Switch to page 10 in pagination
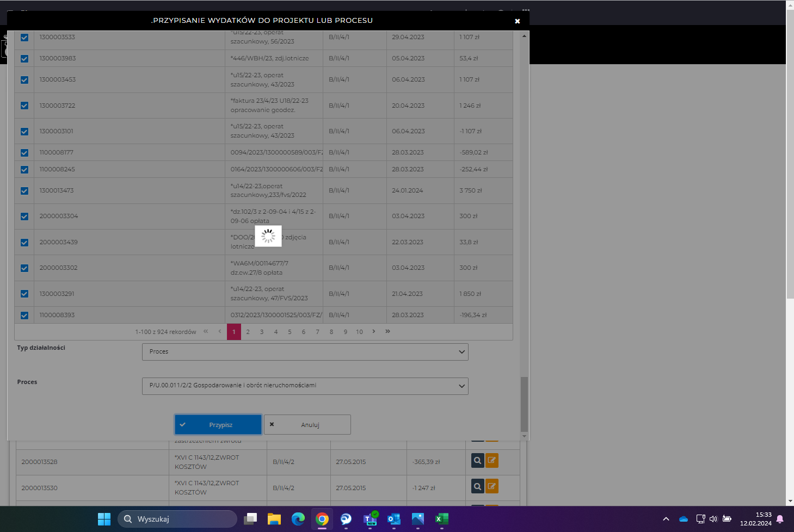 coord(359,332)
